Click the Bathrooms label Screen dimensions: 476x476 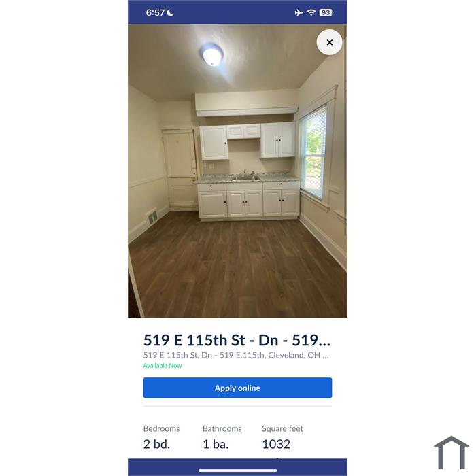222,428
